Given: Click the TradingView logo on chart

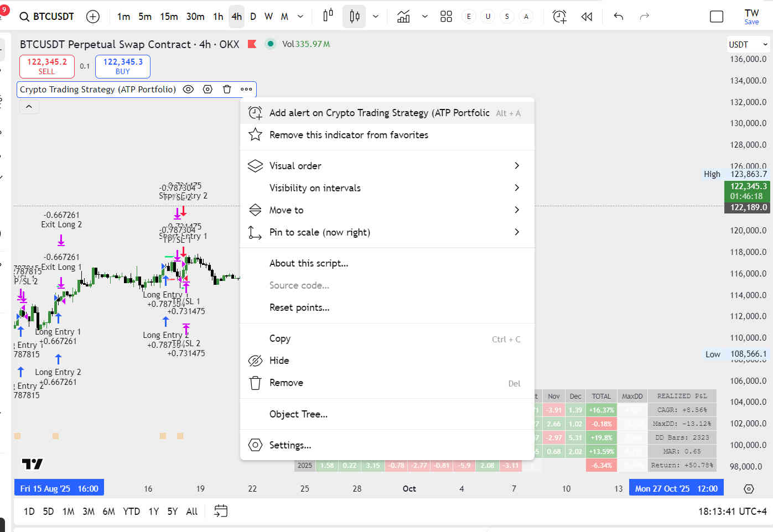Looking at the screenshot, I should click(x=32, y=463).
